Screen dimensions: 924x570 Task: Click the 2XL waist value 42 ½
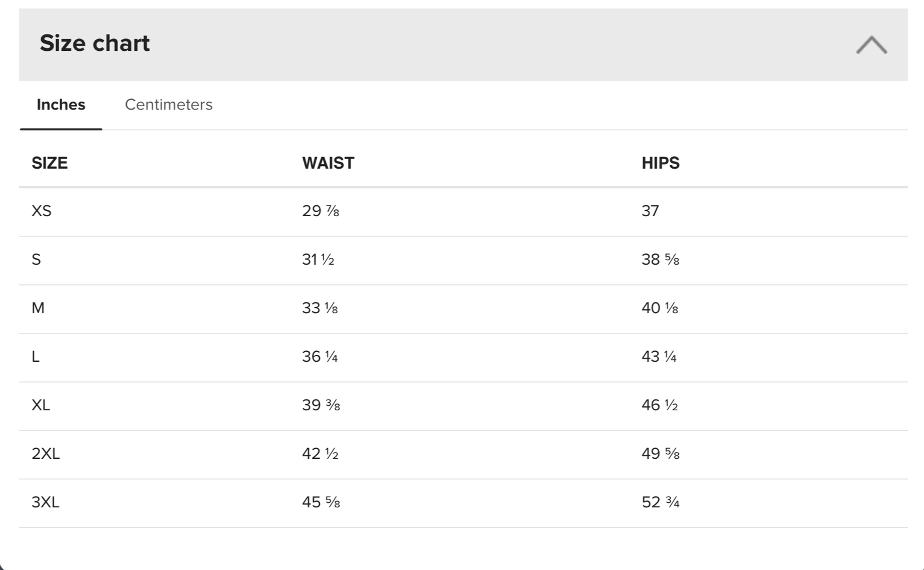tap(320, 454)
